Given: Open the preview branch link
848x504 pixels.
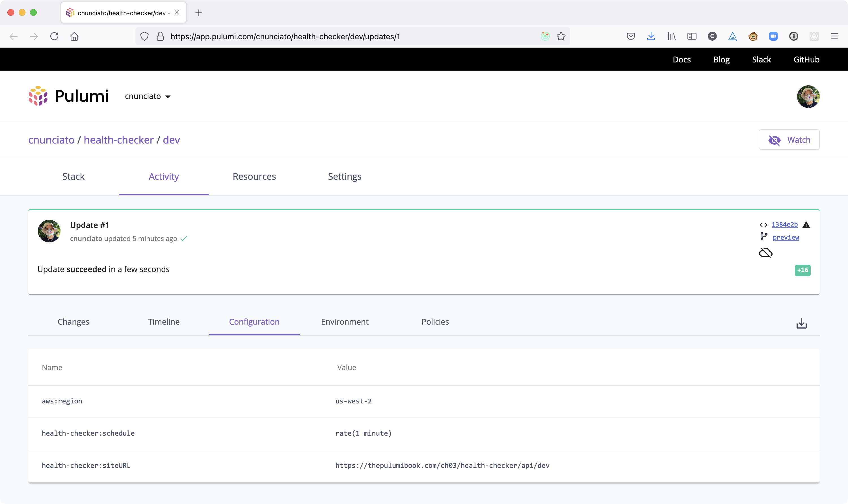Looking at the screenshot, I should 786,237.
